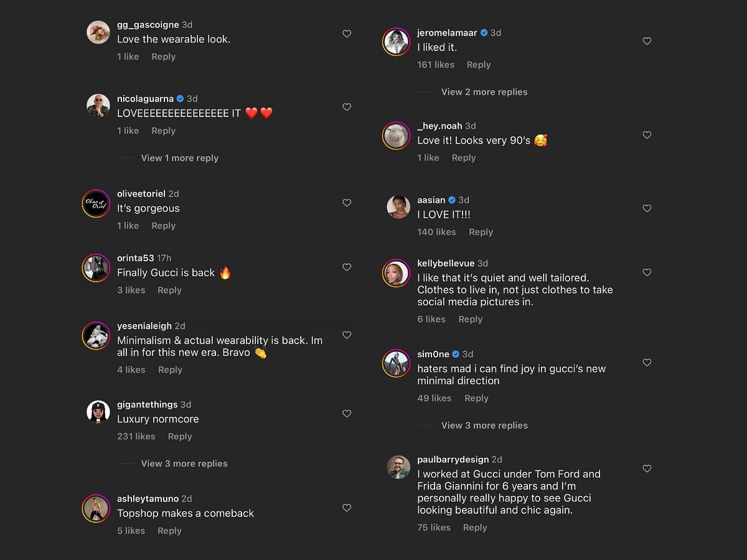Reply to _hey.noah's comment

pyautogui.click(x=464, y=158)
